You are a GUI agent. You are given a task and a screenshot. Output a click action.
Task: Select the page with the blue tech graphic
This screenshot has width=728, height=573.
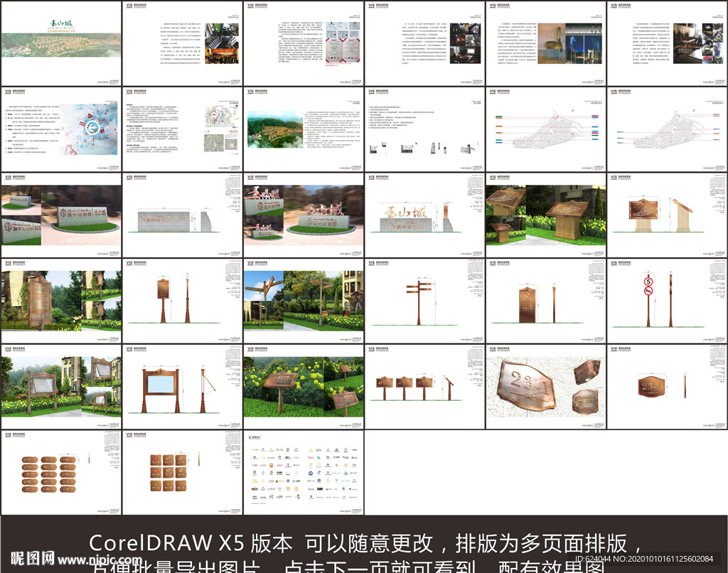[x=61, y=129]
